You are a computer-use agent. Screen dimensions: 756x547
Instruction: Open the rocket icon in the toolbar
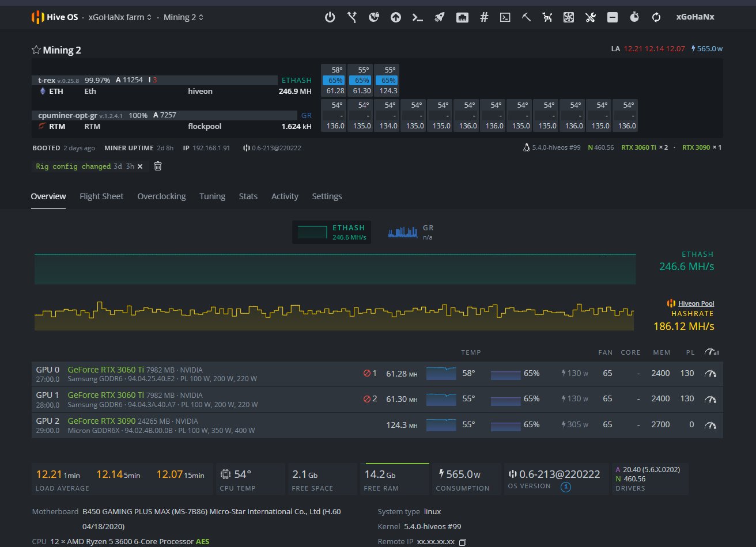tap(439, 17)
